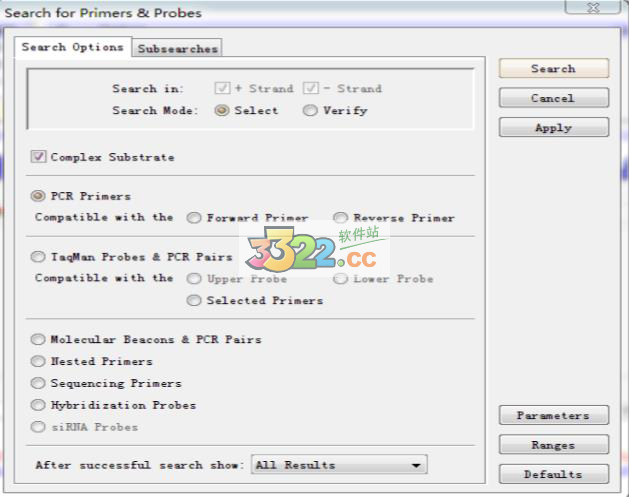
Task: Restore settings with Defaults button
Action: tap(554, 474)
